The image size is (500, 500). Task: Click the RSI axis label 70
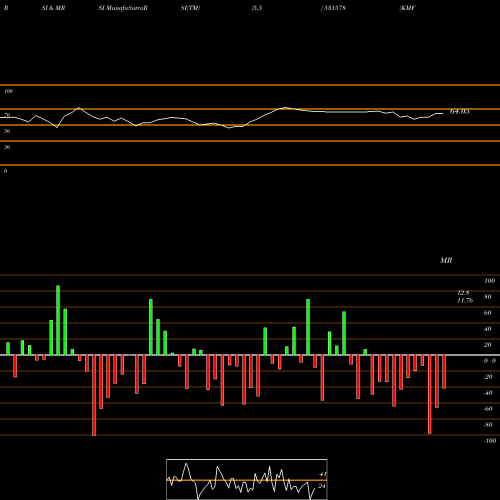(x=7, y=115)
